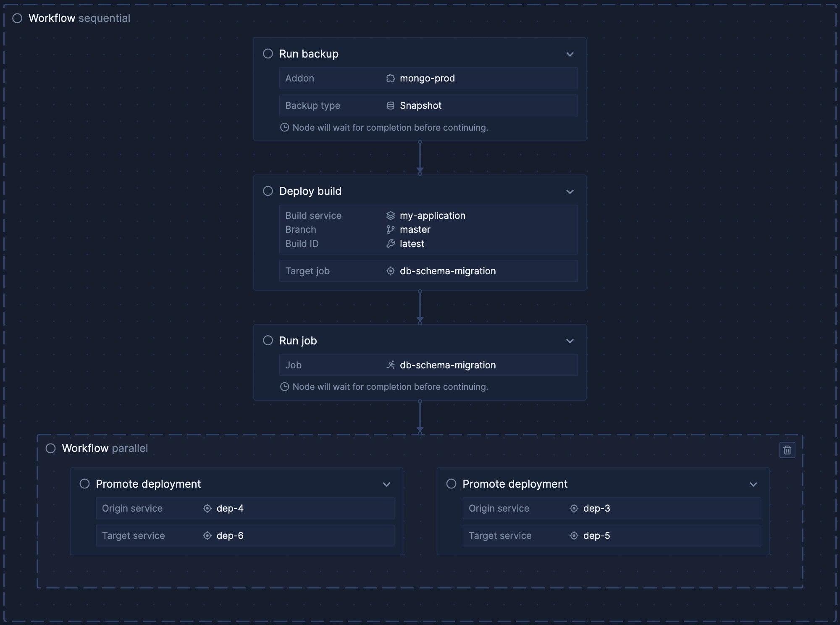Viewport: 840px width, 625px height.
Task: Open the Addon mongo-prod field
Action: 428,78
